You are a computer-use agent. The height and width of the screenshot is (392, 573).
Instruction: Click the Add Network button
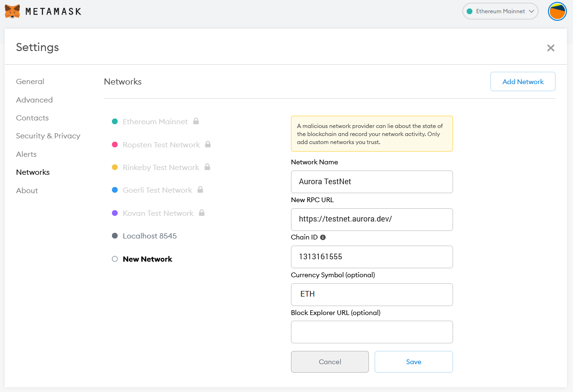[x=523, y=82]
